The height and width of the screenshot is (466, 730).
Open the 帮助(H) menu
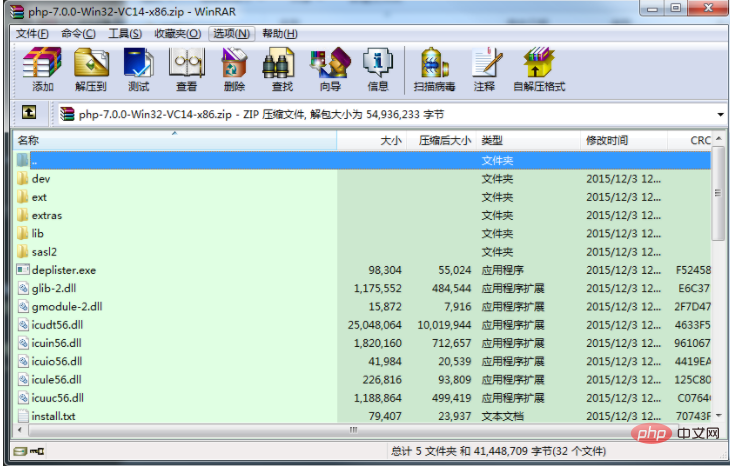click(x=279, y=34)
